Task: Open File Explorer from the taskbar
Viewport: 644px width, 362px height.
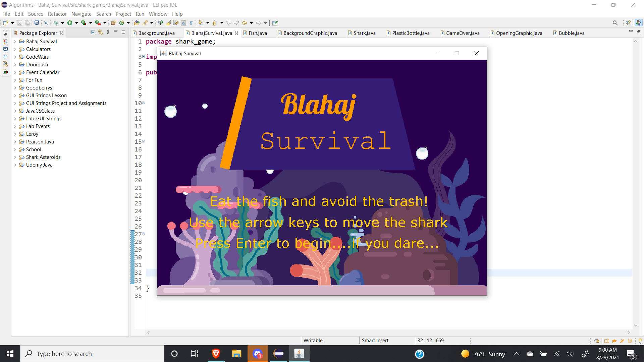Action: 236,354
